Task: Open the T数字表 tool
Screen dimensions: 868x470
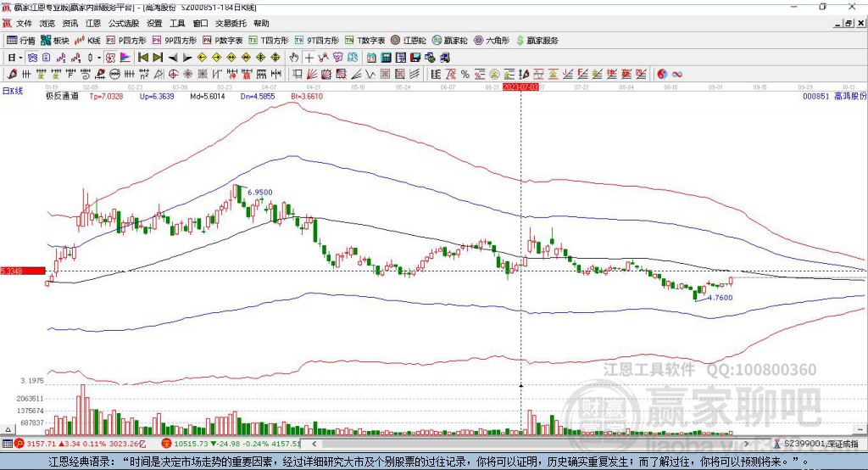Action: click(364, 41)
